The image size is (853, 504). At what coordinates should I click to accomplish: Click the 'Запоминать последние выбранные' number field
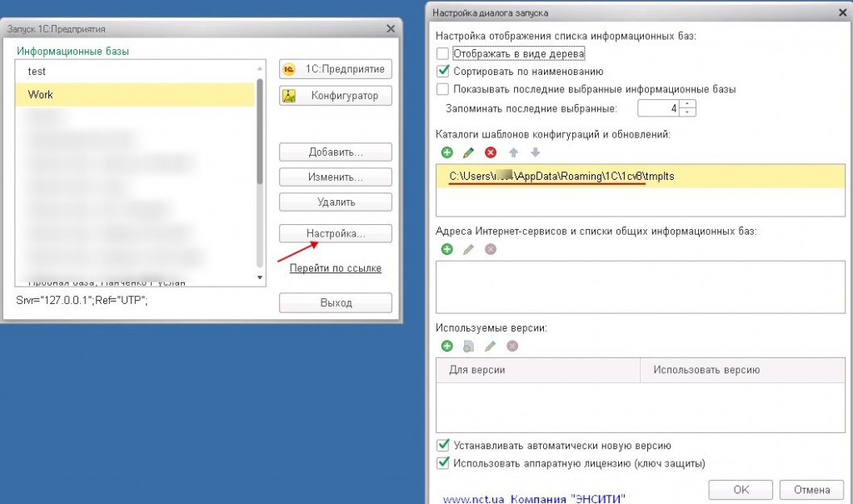click(659, 108)
